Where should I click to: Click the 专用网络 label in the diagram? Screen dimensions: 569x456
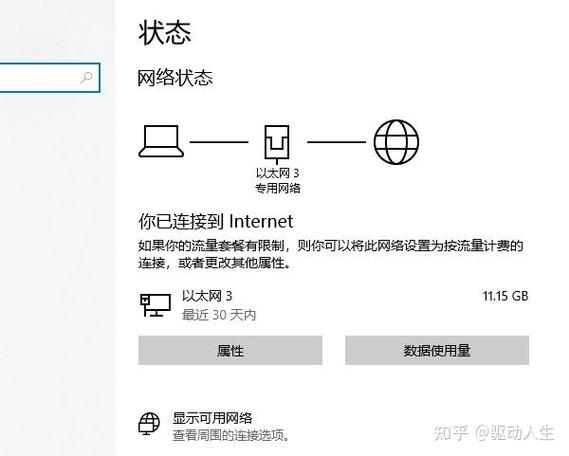click(278, 188)
